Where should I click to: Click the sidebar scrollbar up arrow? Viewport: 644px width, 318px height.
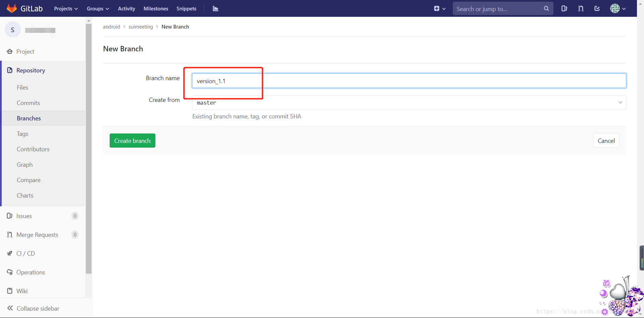pyautogui.click(x=89, y=20)
